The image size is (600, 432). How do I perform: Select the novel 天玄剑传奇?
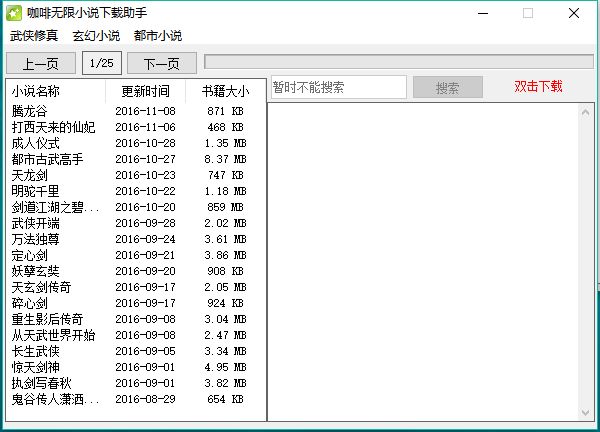pos(41,287)
